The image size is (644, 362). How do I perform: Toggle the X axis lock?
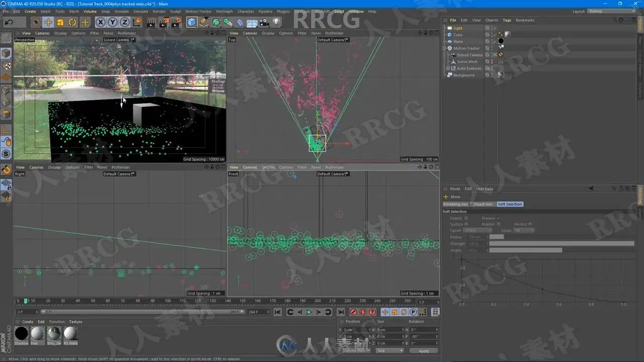click(101, 22)
